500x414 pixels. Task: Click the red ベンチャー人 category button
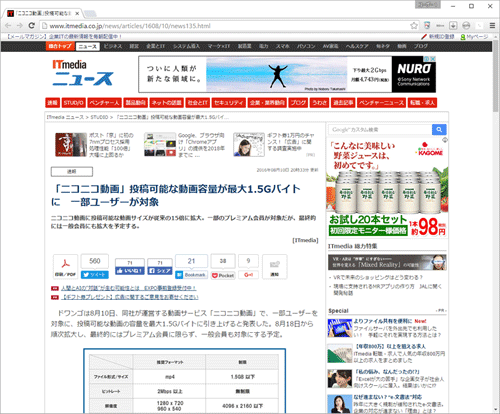[x=104, y=103]
